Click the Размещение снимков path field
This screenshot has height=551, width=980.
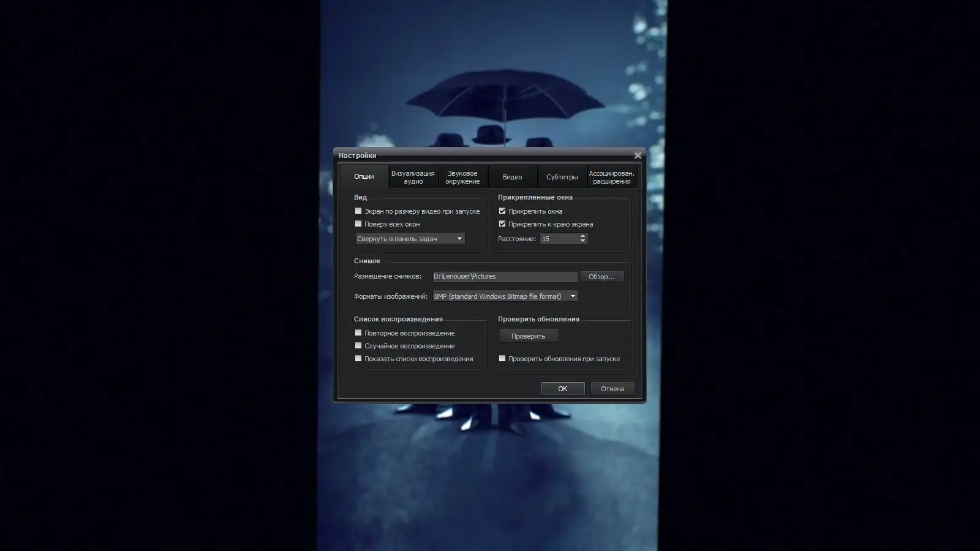click(505, 277)
